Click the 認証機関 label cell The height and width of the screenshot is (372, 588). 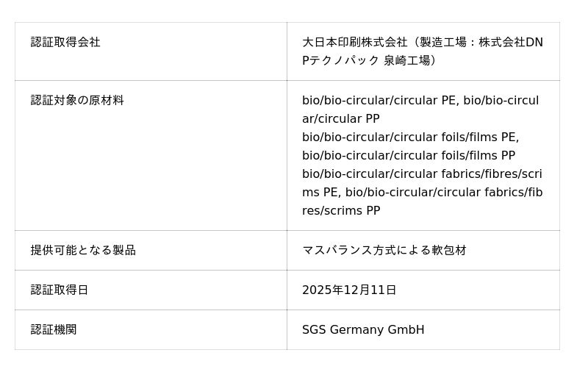coord(54,330)
